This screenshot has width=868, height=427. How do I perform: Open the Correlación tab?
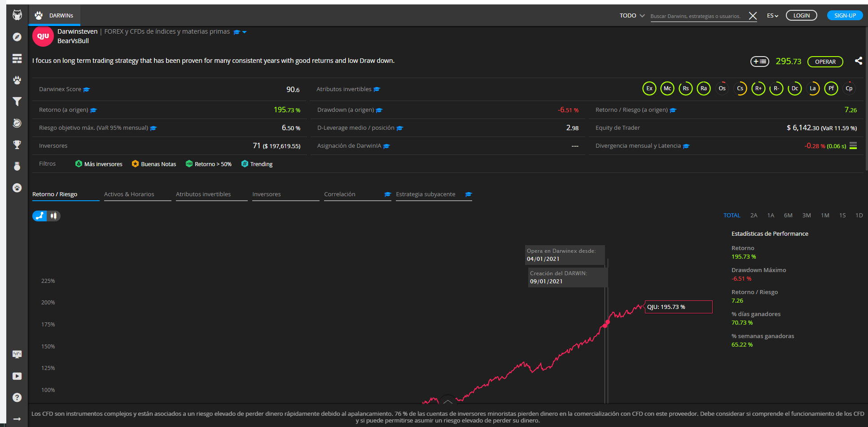point(340,194)
